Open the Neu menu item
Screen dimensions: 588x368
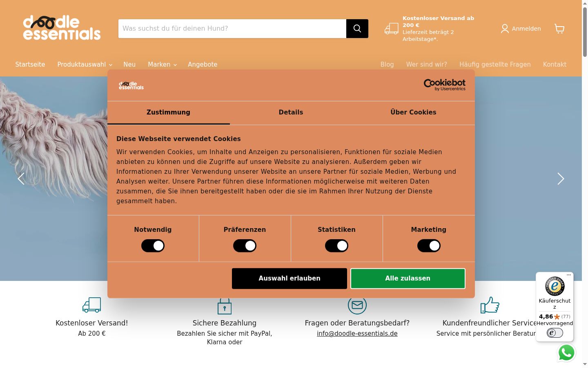pos(129,64)
